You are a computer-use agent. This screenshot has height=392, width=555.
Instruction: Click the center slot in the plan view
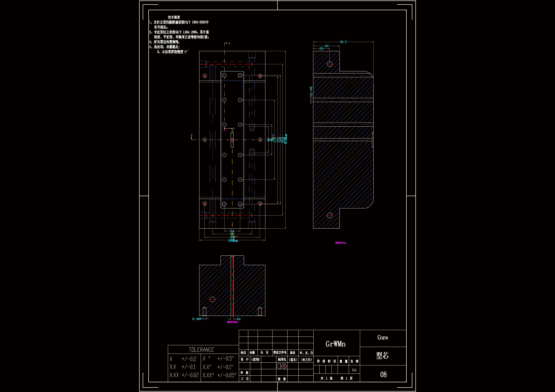click(x=232, y=140)
